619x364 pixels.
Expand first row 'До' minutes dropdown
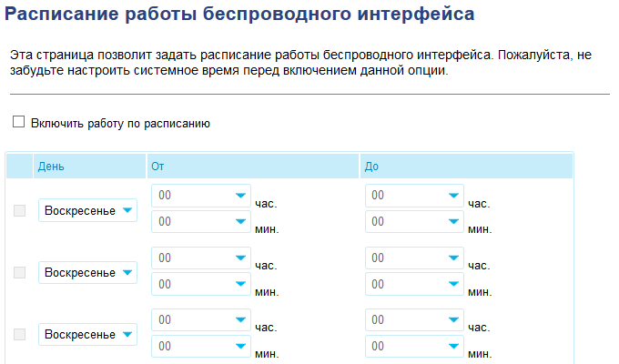(x=414, y=221)
